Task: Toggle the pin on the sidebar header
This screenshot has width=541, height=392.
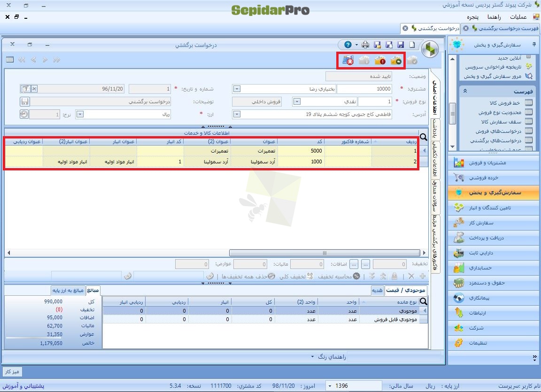Action: [534, 45]
